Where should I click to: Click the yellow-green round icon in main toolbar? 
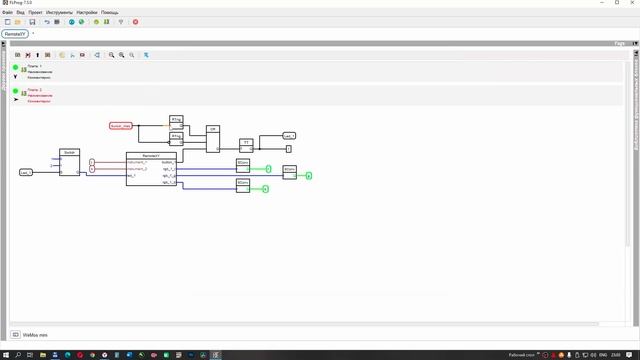click(x=96, y=22)
